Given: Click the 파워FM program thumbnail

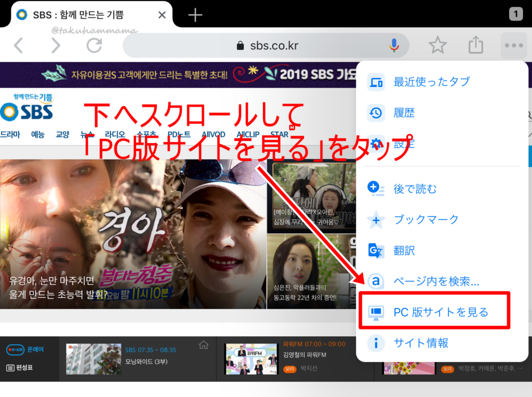Looking at the screenshot, I should (251, 359).
